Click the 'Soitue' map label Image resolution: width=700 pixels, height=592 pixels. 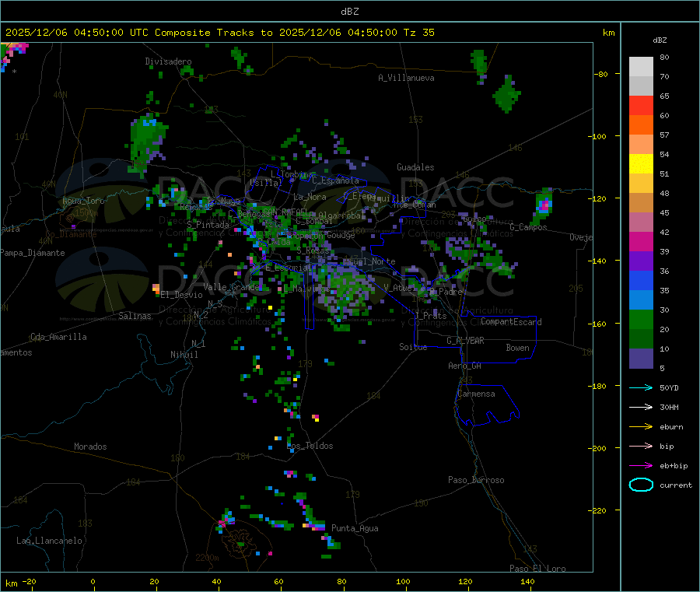pyautogui.click(x=413, y=347)
